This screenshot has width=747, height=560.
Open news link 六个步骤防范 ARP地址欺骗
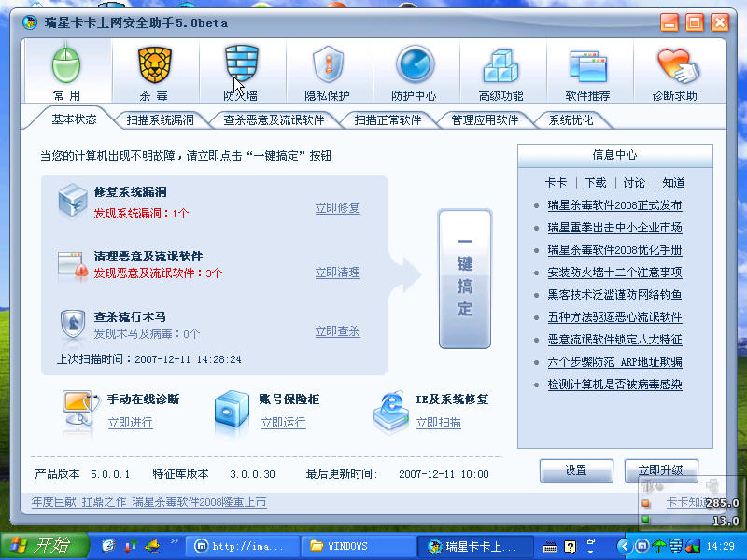coord(614,362)
